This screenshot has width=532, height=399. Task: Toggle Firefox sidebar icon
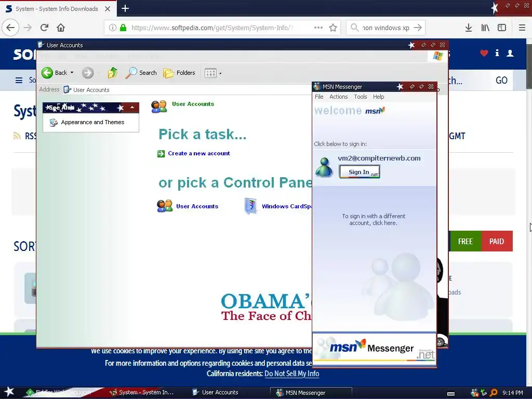[502, 28]
